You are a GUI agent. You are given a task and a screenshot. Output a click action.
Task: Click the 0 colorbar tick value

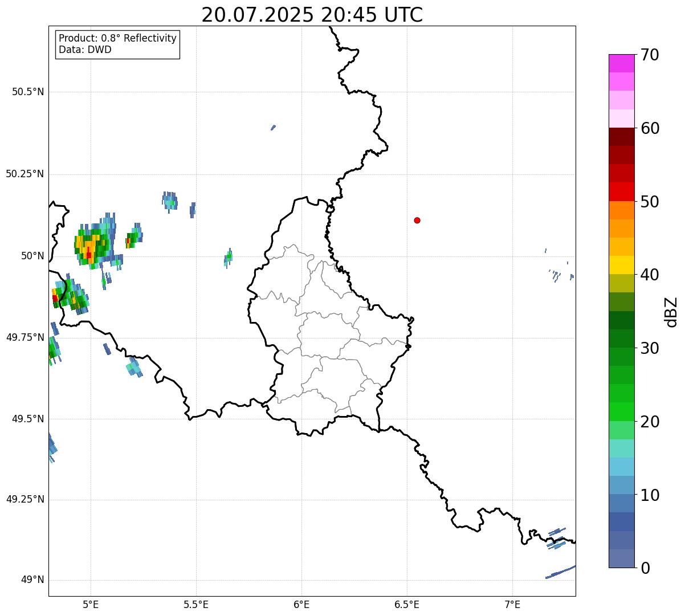(645, 568)
